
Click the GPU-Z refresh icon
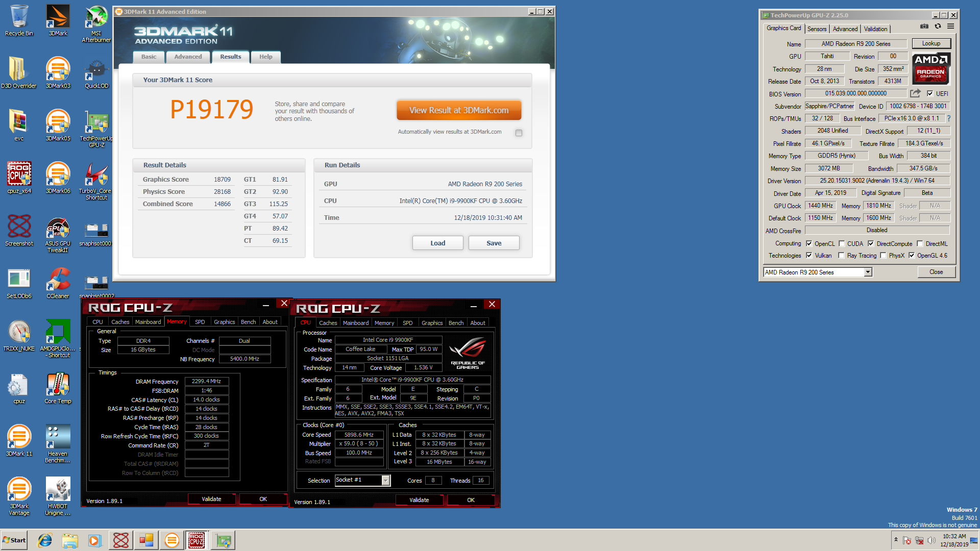938,26
